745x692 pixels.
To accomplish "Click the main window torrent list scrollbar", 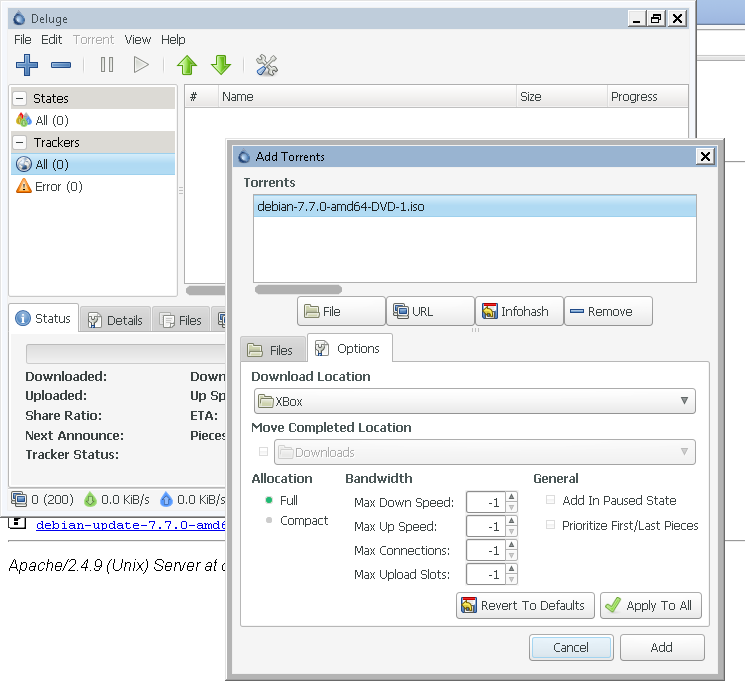I will [206, 290].
